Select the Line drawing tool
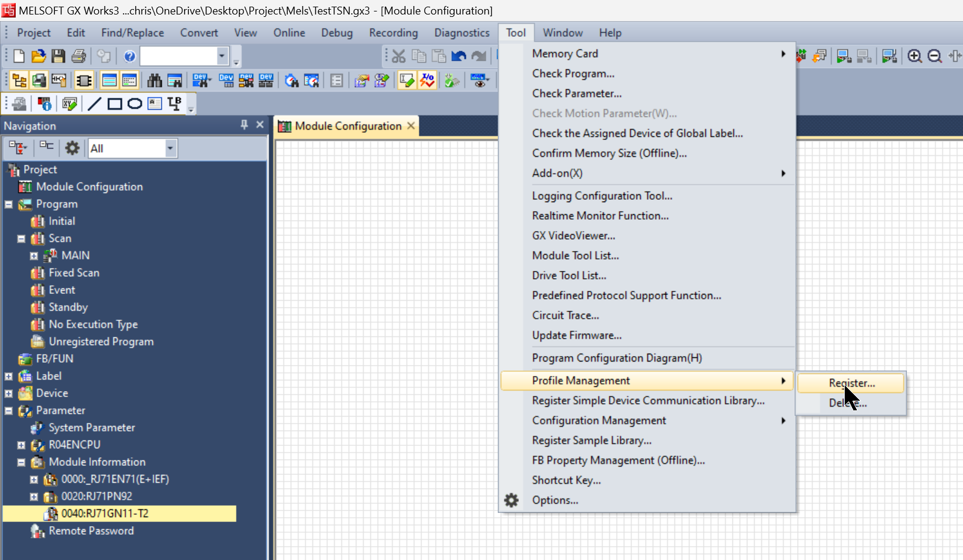Viewport: 963px width, 560px height. tap(94, 104)
